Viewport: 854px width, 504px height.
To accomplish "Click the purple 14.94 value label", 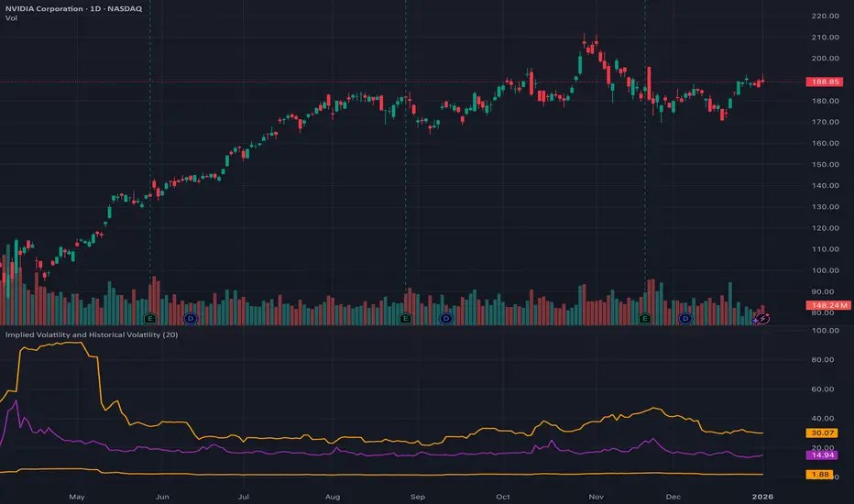I will click(x=822, y=455).
